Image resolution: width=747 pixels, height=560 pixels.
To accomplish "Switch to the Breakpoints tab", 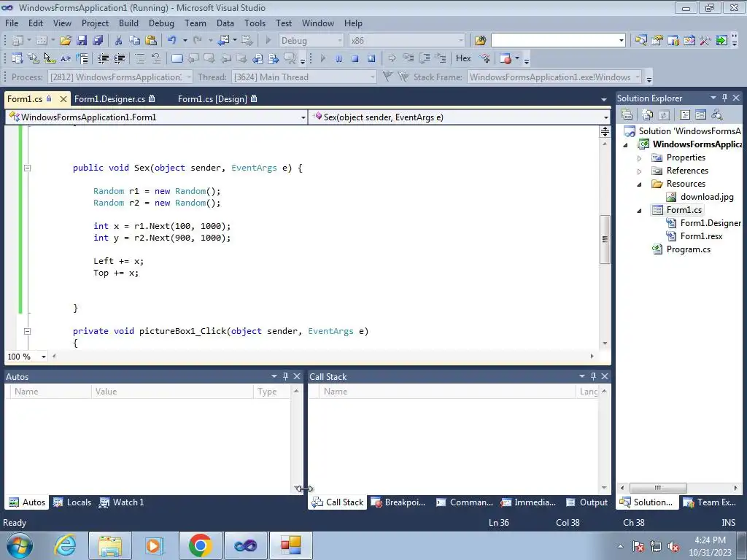I will [398, 502].
